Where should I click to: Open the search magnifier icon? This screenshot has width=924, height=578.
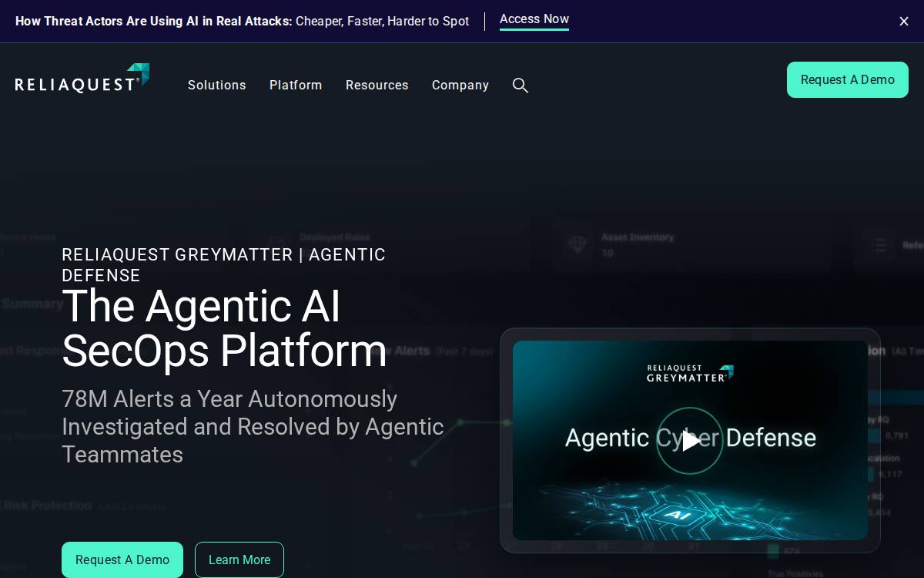(x=521, y=86)
